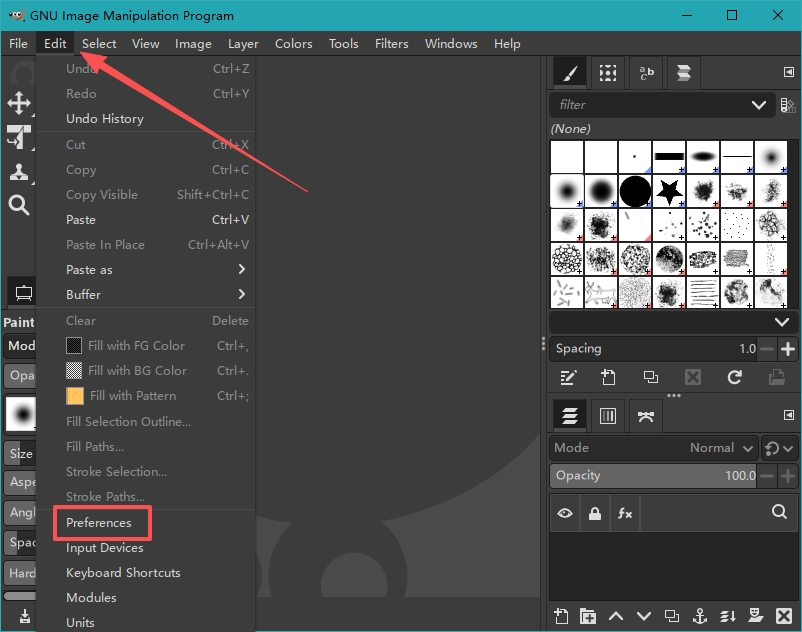Open the Filters menu
The height and width of the screenshot is (632, 802).
tap(391, 43)
